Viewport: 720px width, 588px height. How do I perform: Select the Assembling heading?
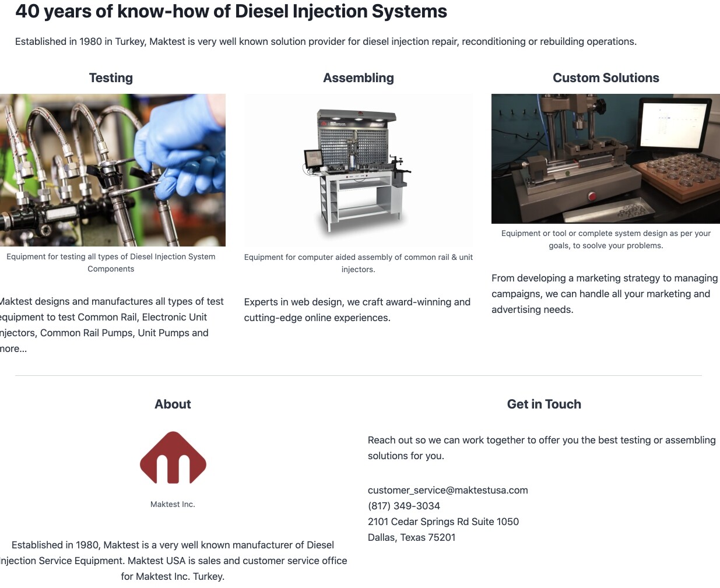tap(359, 78)
